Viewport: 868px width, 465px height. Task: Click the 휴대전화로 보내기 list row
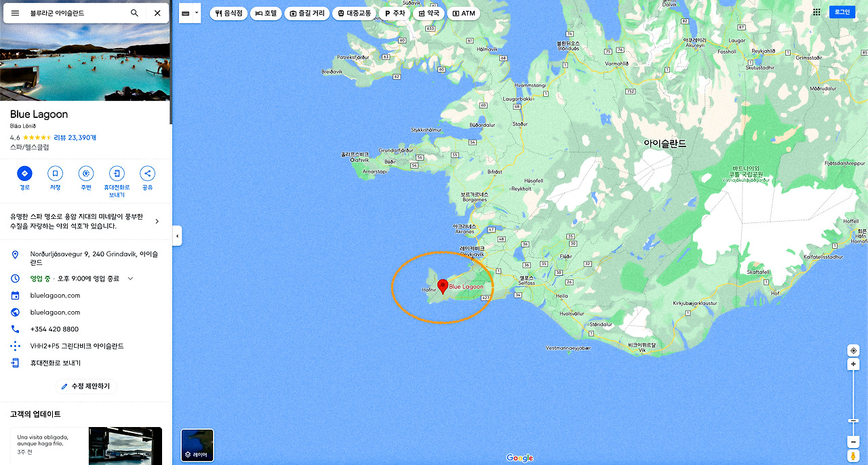click(x=85, y=363)
